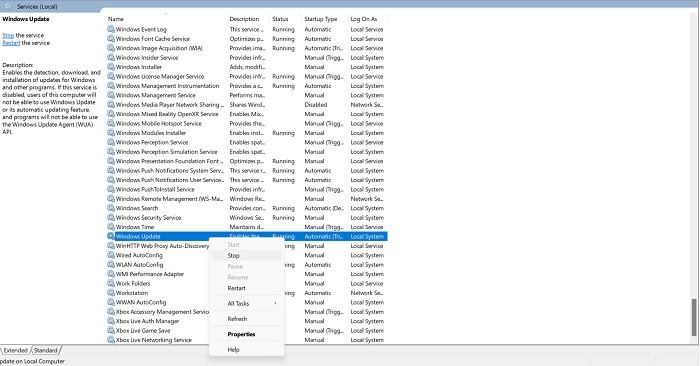This screenshot has height=366, width=700.
Task: Click the Restart the service link
Action: pos(11,43)
